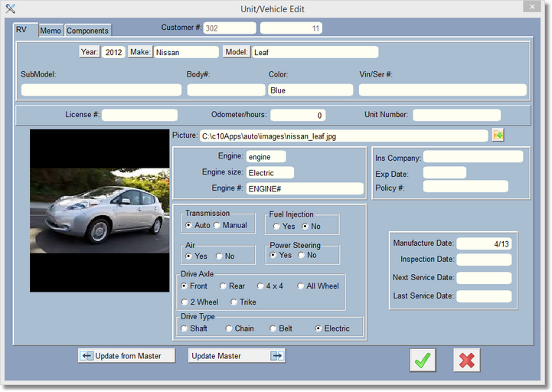
Task: Click the Model lookup button
Action: pyautogui.click(x=237, y=52)
